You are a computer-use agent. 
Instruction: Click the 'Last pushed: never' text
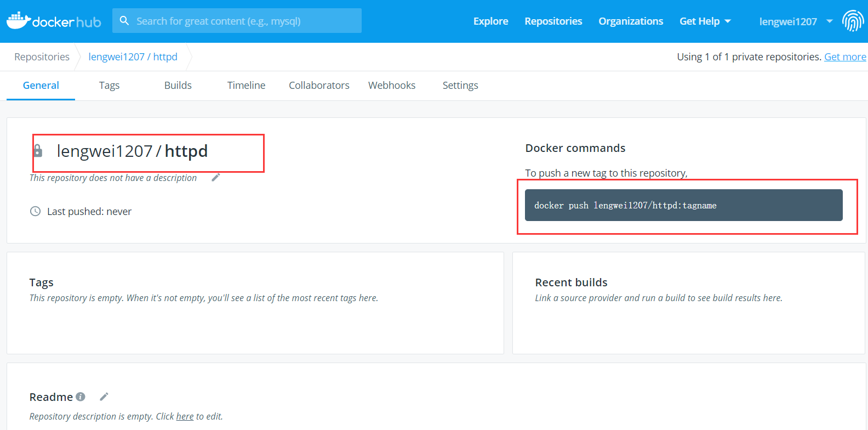pos(89,212)
